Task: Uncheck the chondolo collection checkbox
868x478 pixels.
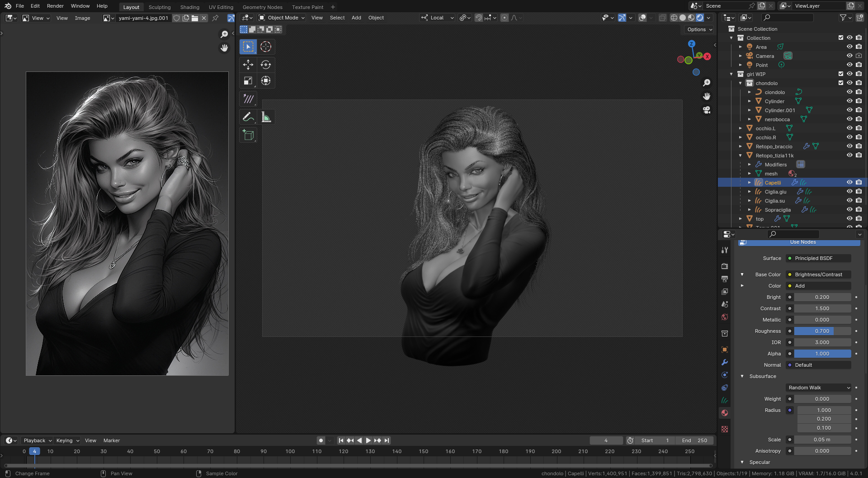Action: click(841, 83)
